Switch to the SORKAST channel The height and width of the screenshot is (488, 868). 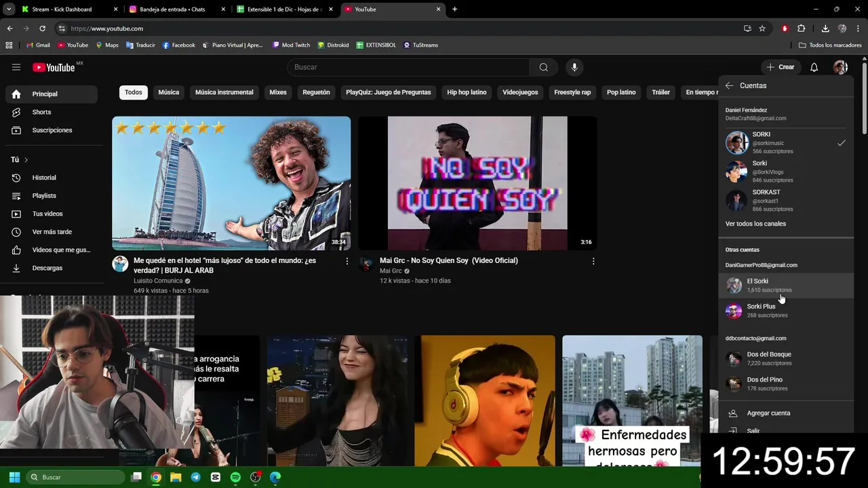pyautogui.click(x=785, y=201)
